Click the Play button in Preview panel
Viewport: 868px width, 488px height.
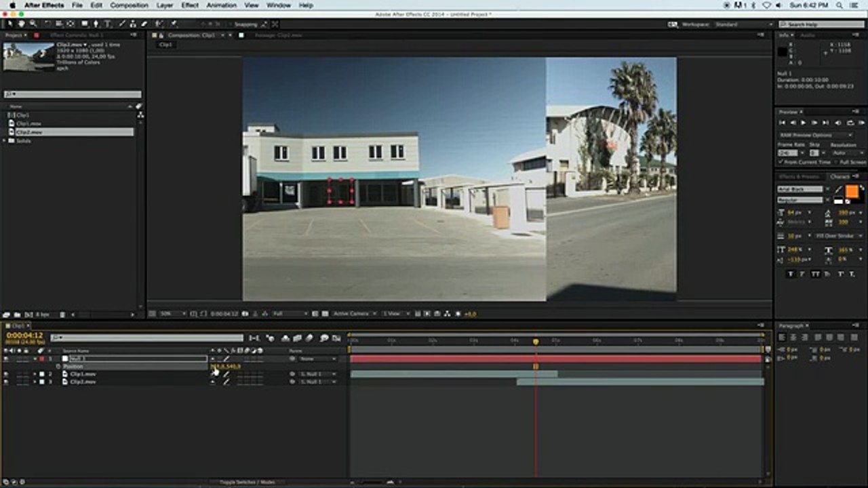(x=804, y=123)
